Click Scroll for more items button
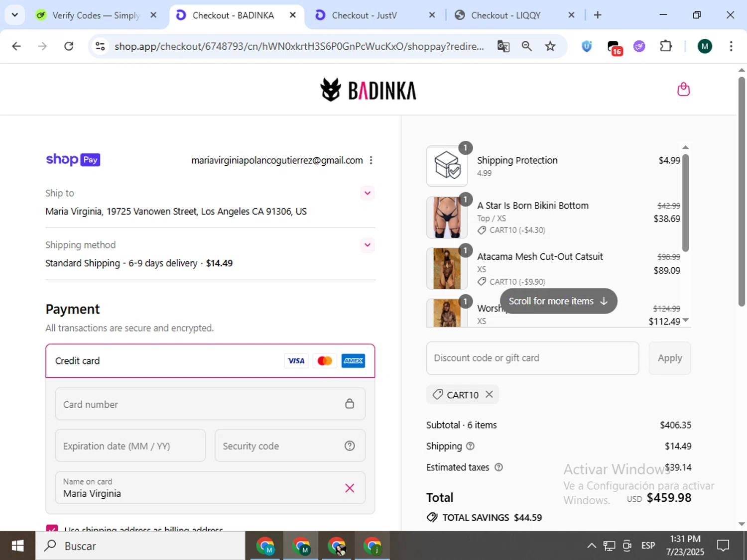 (558, 301)
